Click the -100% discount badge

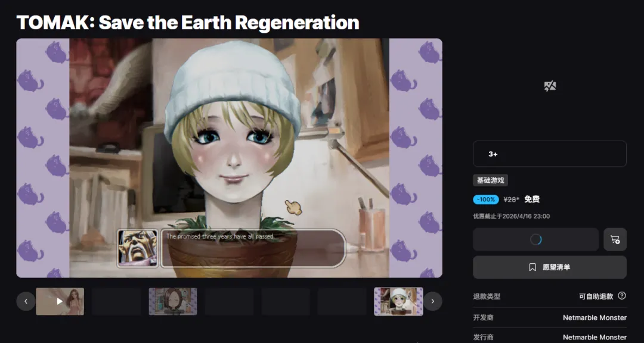pyautogui.click(x=486, y=199)
